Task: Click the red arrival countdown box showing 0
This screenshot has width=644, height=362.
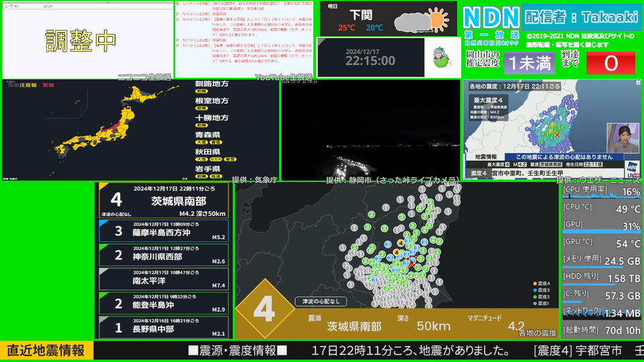Action: 610,63
